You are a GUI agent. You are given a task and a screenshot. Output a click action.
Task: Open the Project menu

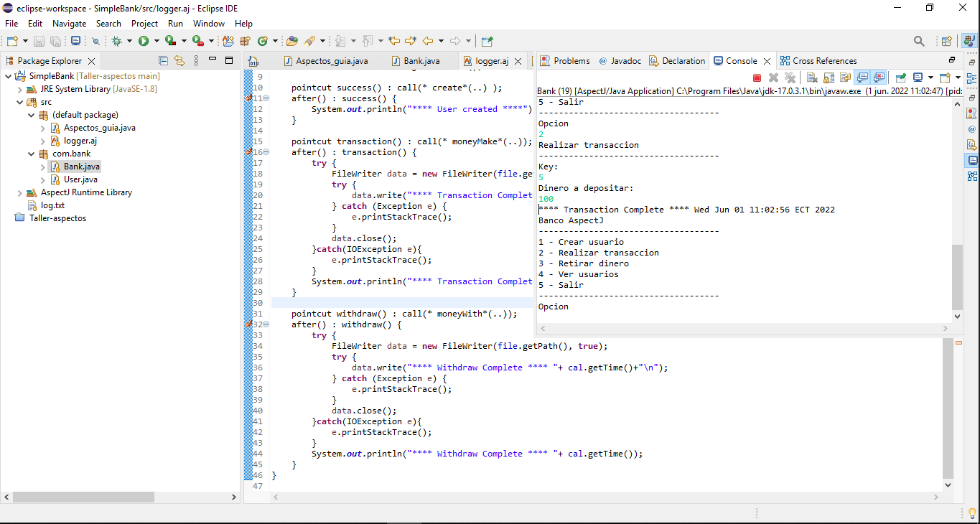point(144,24)
